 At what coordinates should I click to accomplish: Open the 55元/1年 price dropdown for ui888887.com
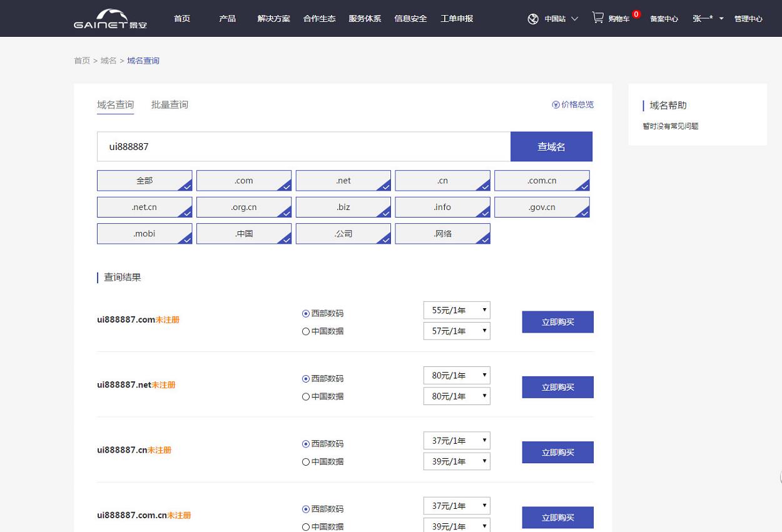pyautogui.click(x=456, y=310)
